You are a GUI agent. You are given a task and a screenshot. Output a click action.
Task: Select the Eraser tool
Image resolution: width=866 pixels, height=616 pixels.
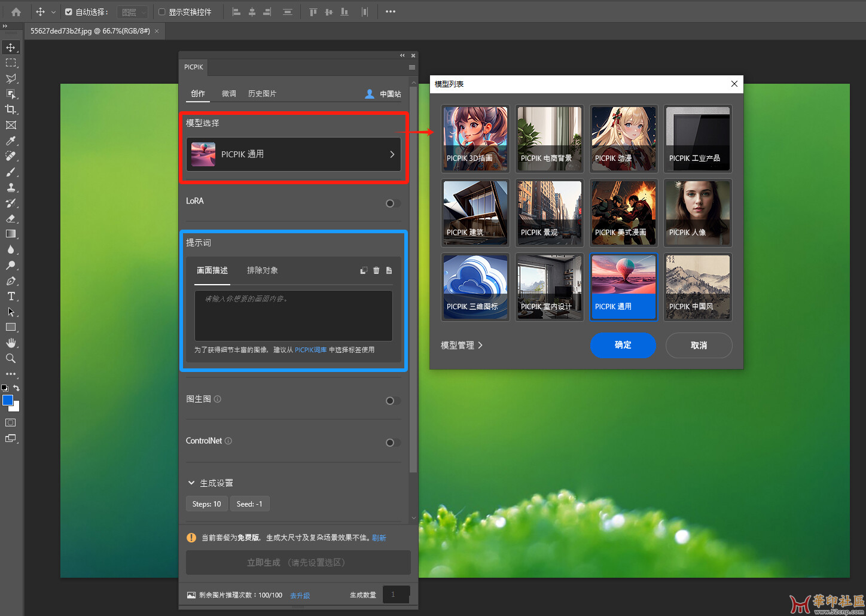tap(11, 218)
